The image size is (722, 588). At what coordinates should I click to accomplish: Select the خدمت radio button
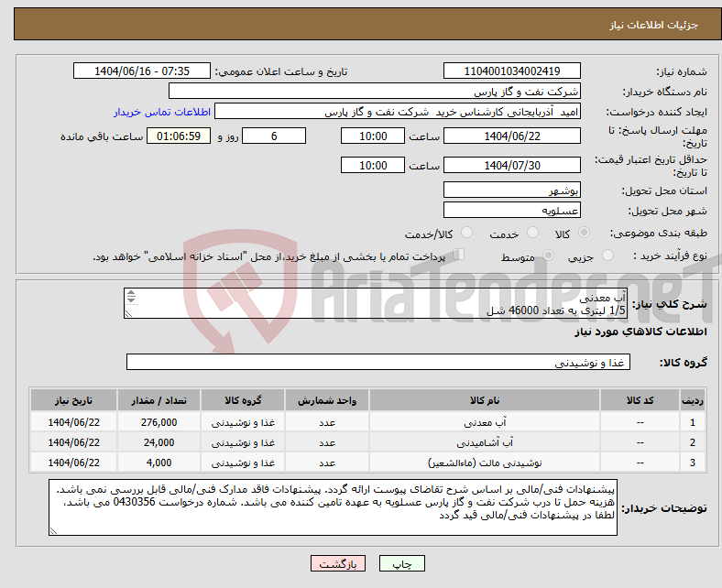(532, 233)
